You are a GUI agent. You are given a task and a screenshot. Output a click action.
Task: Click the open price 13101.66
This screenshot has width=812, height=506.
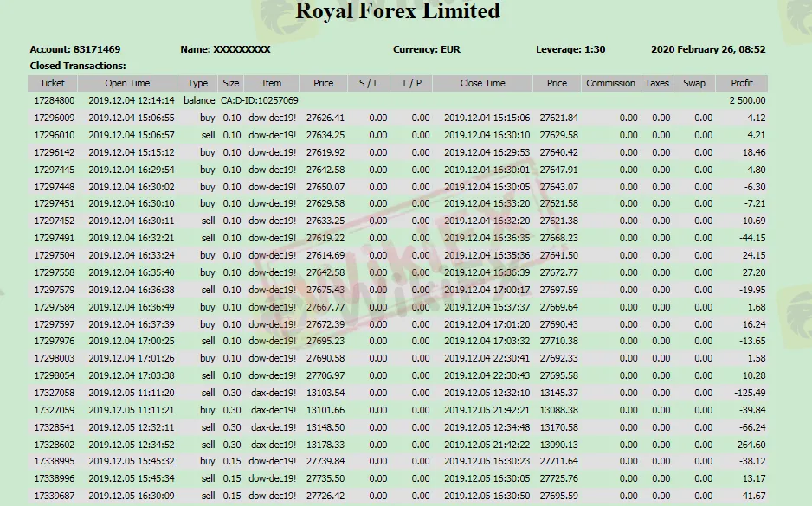pyautogui.click(x=325, y=410)
